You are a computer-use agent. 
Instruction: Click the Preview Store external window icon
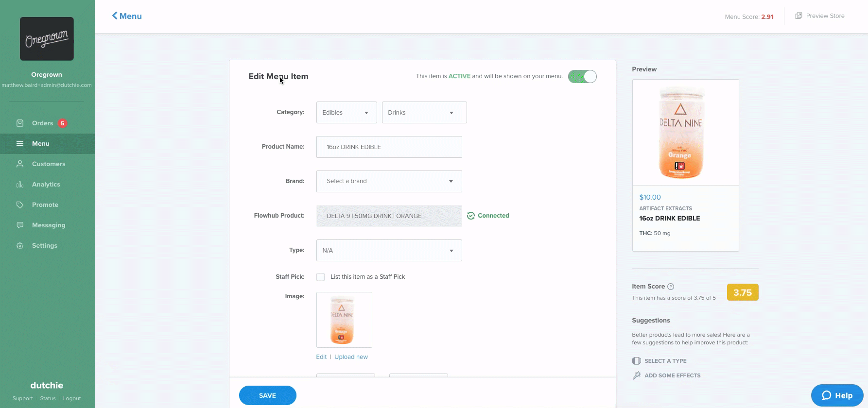[799, 16]
